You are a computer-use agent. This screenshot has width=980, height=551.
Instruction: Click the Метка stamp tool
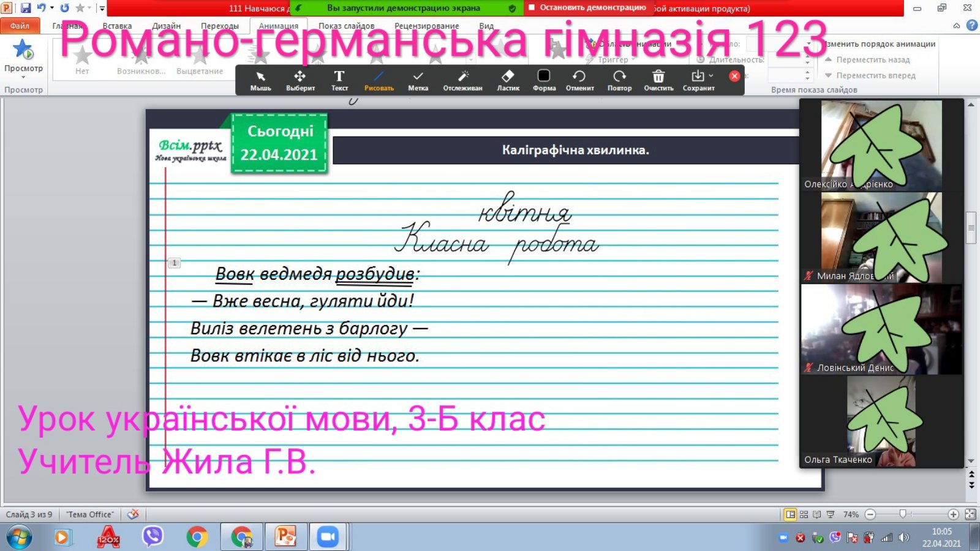[x=418, y=80]
